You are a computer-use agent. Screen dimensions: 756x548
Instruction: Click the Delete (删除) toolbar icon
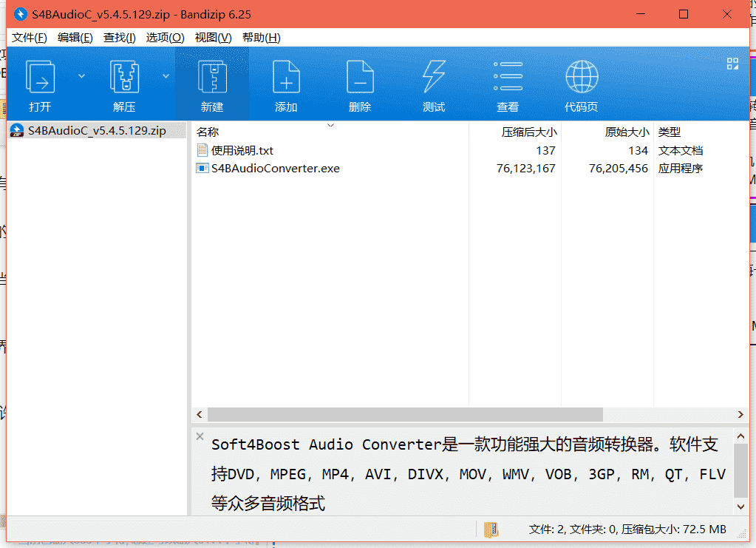coord(360,77)
